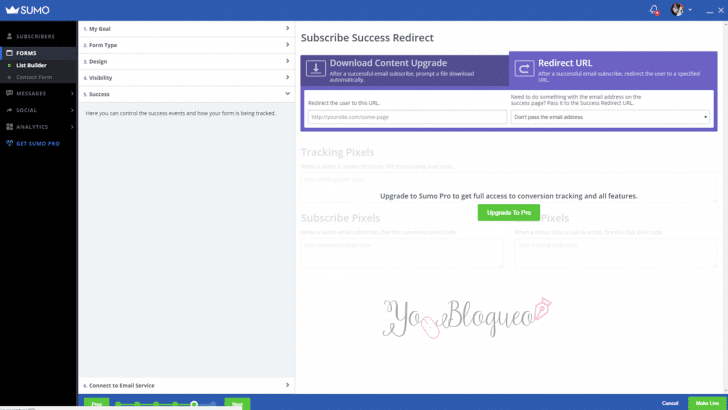This screenshot has height=410, width=728.
Task: Click the last dot on the step progress bar
Action: click(213, 404)
